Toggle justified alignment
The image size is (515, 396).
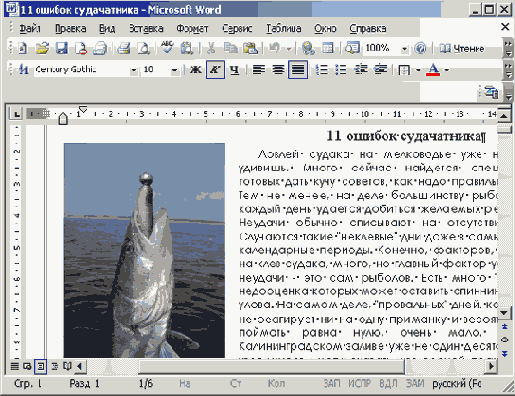298,69
